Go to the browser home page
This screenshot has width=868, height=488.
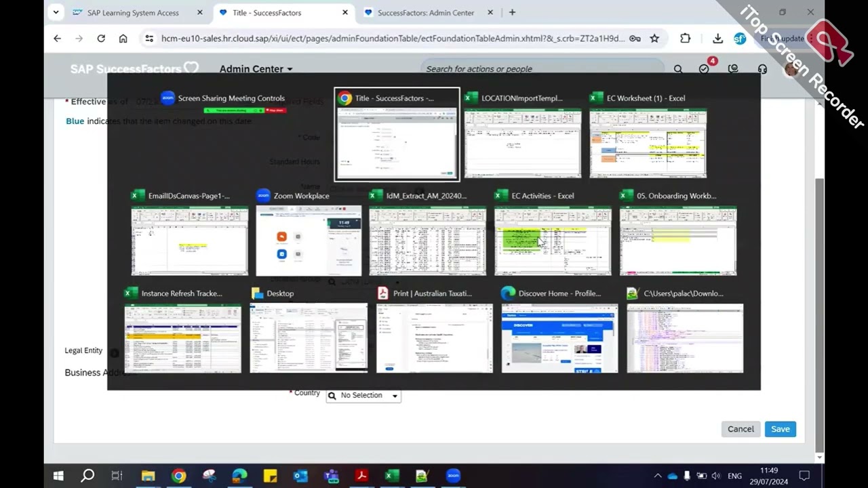tap(123, 39)
